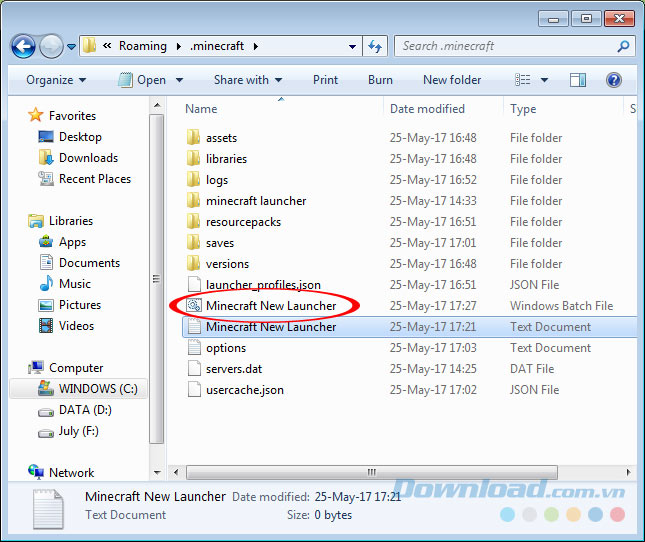Click the folder icon in the address bar
Viewport: 645px width, 542px height.
click(x=89, y=46)
